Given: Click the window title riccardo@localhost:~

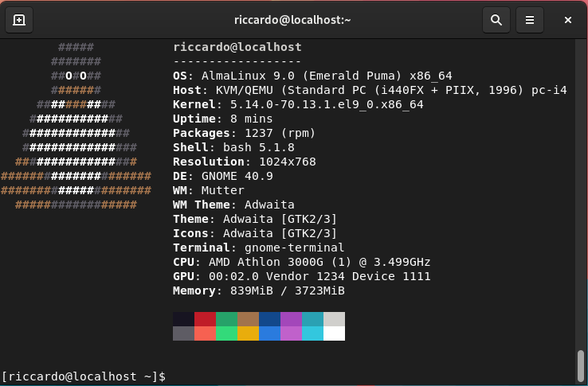Looking at the screenshot, I should [x=292, y=20].
